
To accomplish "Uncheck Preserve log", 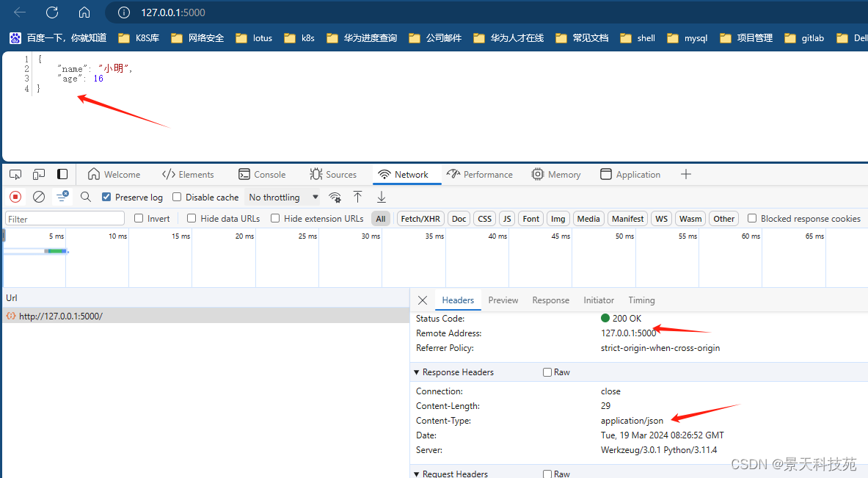I will click(x=106, y=198).
